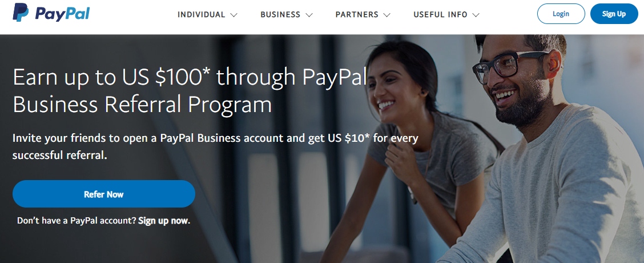Open the PARTNERS menu label
This screenshot has height=263, width=644.
pyautogui.click(x=357, y=14)
